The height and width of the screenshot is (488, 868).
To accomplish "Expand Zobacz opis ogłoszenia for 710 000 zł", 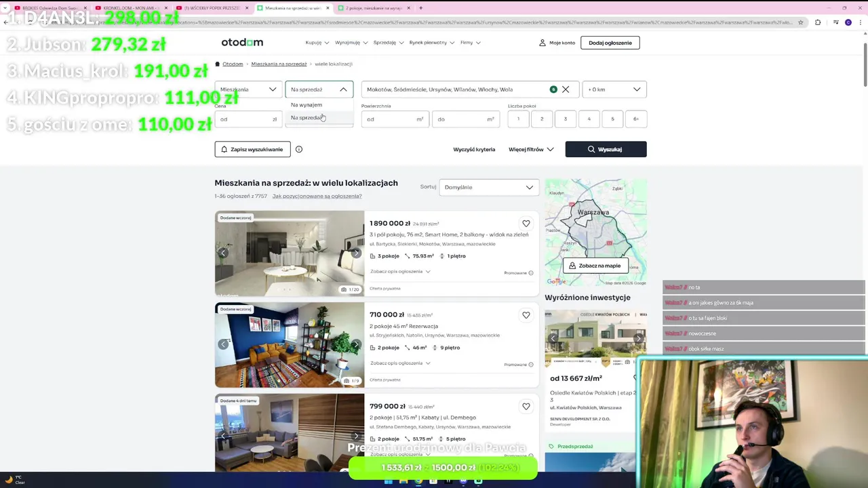I will point(400,363).
